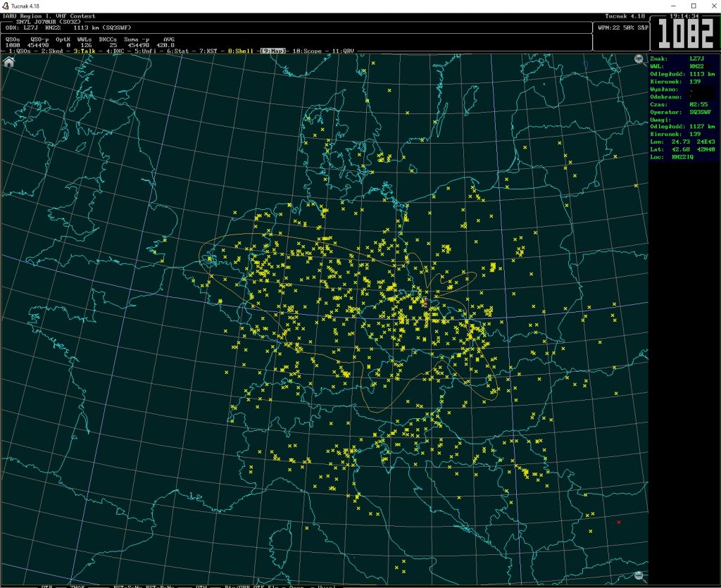Click own station marker at map center
Image resolution: width=721 pixels, height=588 pixels.
[426, 302]
